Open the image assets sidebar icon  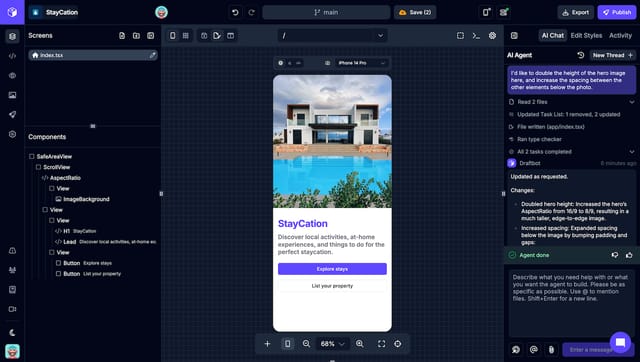[x=12, y=95]
